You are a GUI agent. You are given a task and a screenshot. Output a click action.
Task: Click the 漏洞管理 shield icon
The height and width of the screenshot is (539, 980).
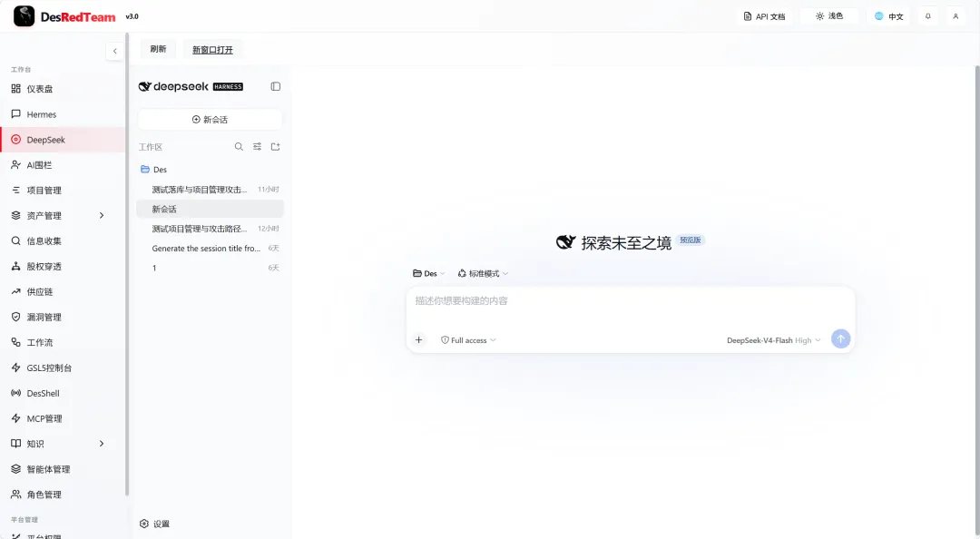16,317
